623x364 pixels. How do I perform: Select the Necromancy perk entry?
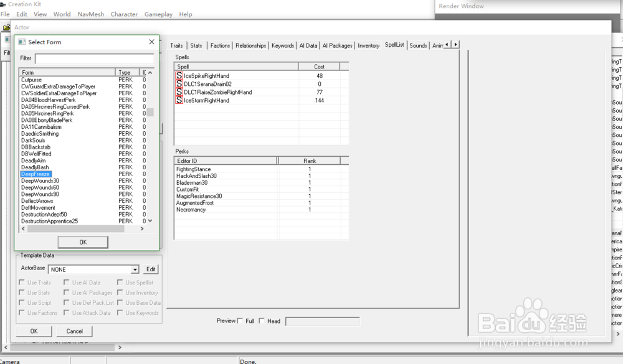coord(191,210)
